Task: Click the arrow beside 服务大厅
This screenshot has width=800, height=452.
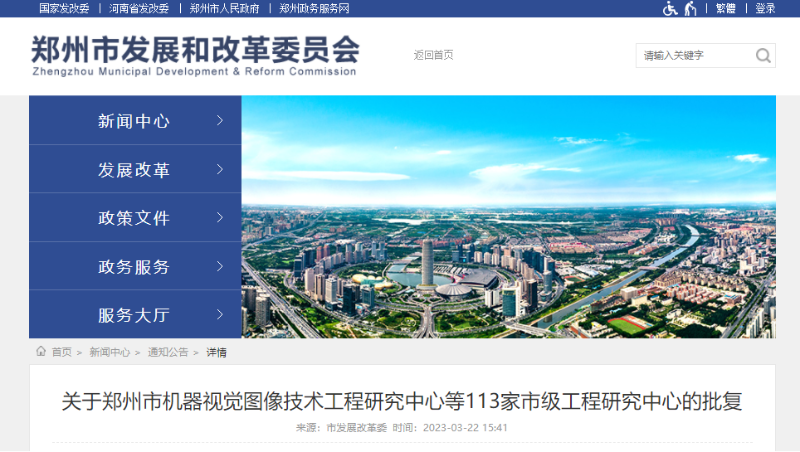Action: click(220, 314)
